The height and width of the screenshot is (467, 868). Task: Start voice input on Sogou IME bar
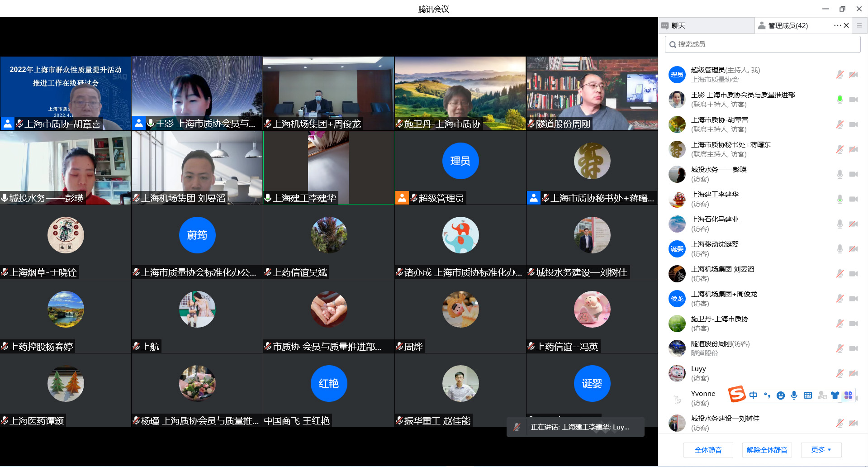click(x=794, y=395)
